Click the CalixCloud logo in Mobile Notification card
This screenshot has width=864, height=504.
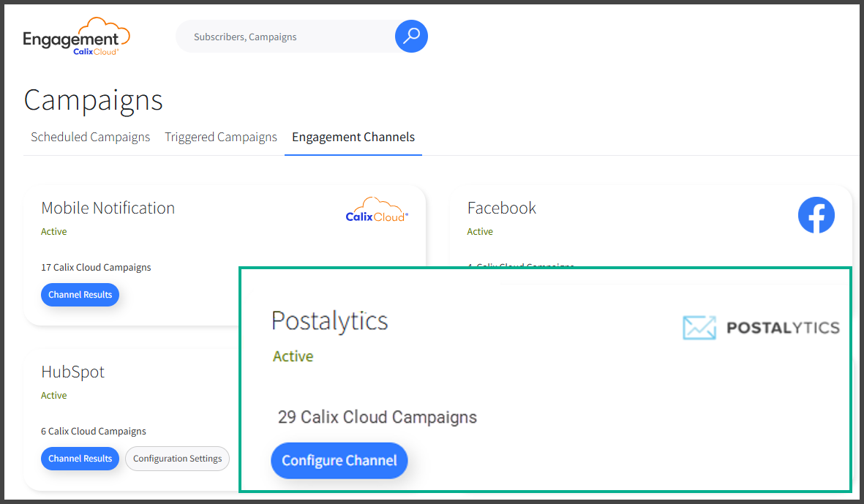pos(377,210)
